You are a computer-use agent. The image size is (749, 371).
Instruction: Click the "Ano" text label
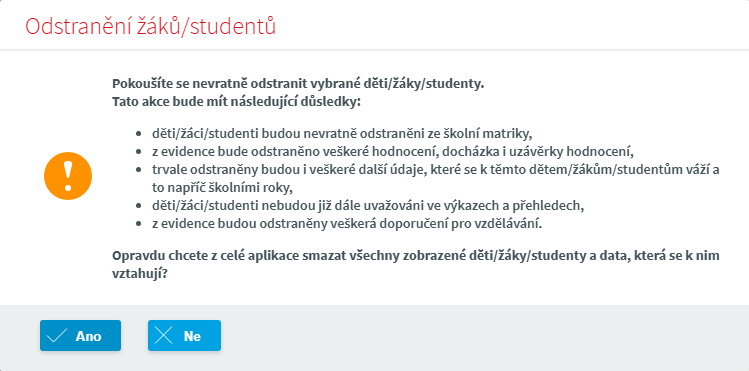[88, 336]
